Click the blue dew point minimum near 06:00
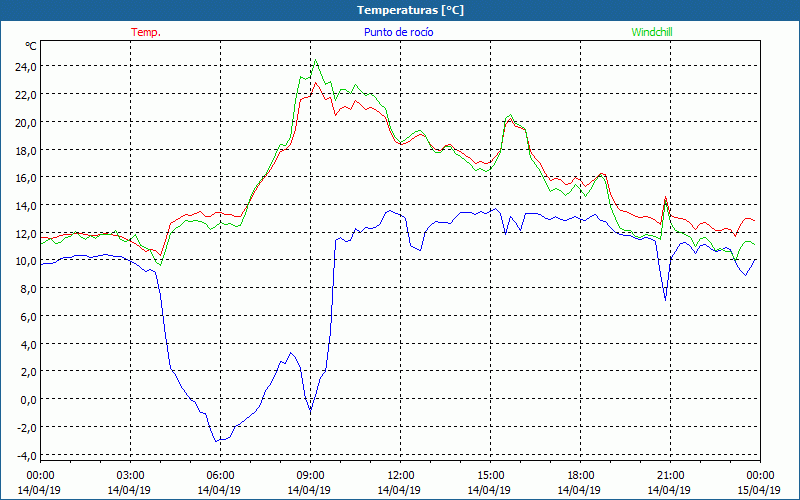Image resolution: width=800 pixels, height=500 pixels. [x=216, y=441]
